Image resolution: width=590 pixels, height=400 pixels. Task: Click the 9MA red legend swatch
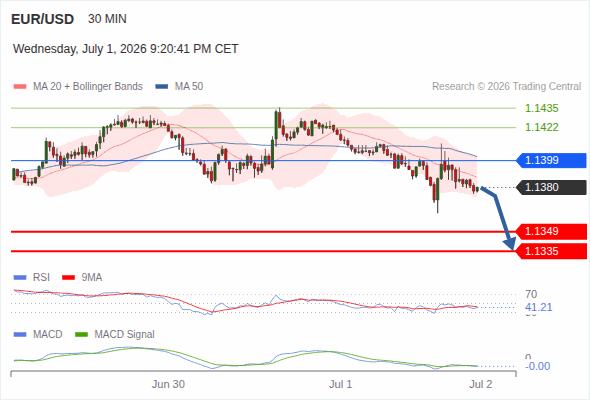pyautogui.click(x=68, y=278)
